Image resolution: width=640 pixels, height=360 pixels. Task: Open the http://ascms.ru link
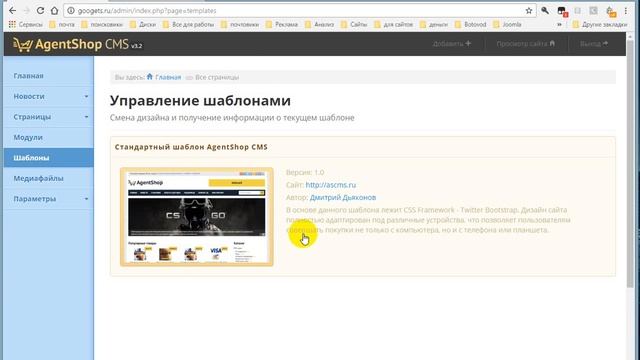coord(331,185)
